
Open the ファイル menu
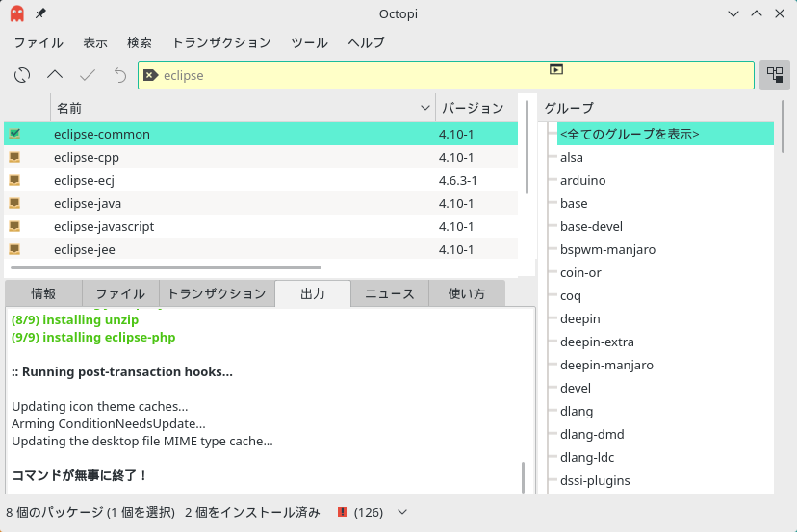coord(39,42)
